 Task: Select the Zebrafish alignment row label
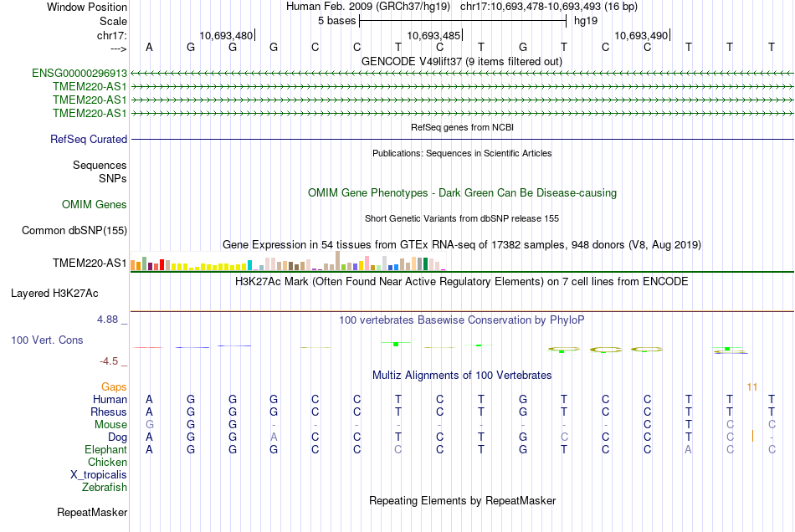coord(105,488)
